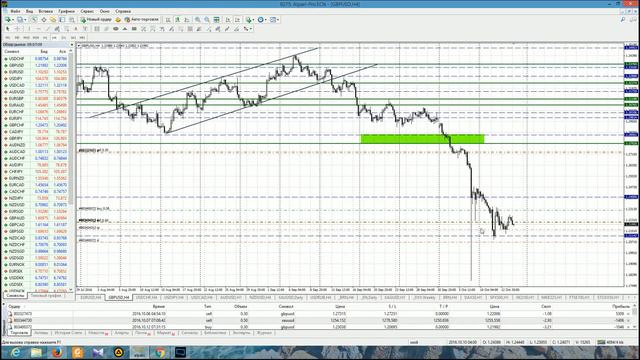This screenshot has height=360, width=640.
Task: Switch timeframe to H1
Action: tap(45, 38)
